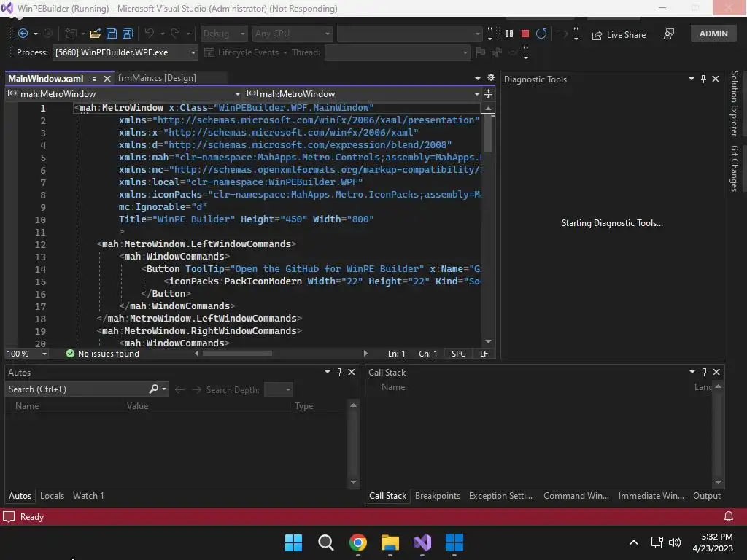Toggle pin on Diagnostic Tools panel
The width and height of the screenshot is (747, 560).
point(703,79)
